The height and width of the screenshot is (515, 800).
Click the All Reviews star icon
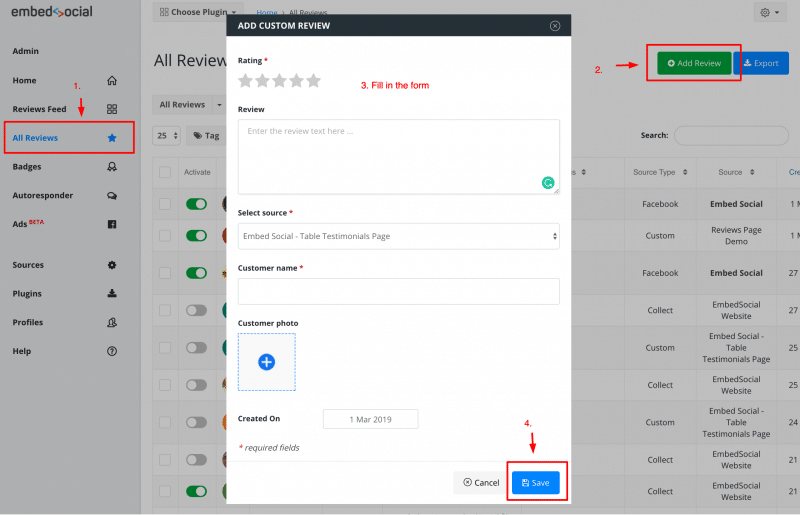(x=112, y=138)
